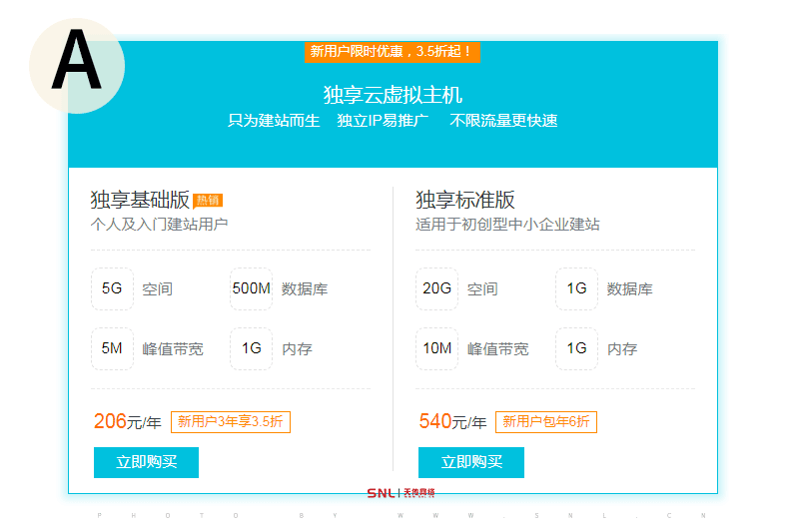Select the 5M 峰值带宽 spec box

pos(112,349)
